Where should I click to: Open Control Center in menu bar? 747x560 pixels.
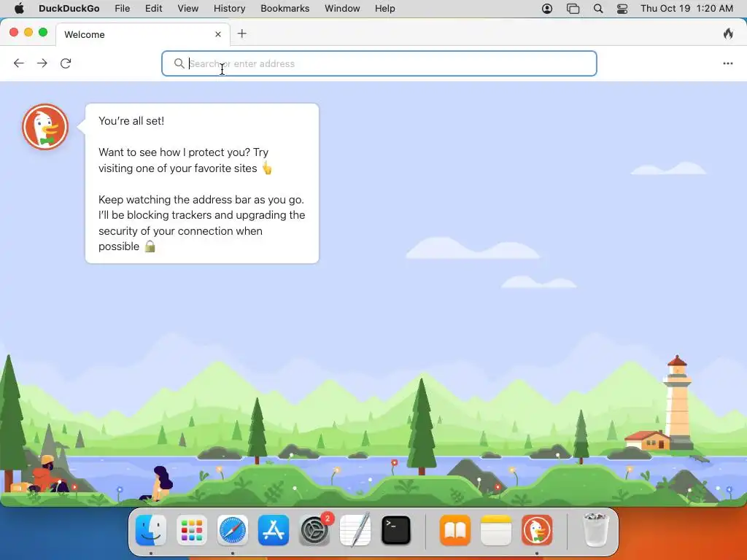coord(622,9)
